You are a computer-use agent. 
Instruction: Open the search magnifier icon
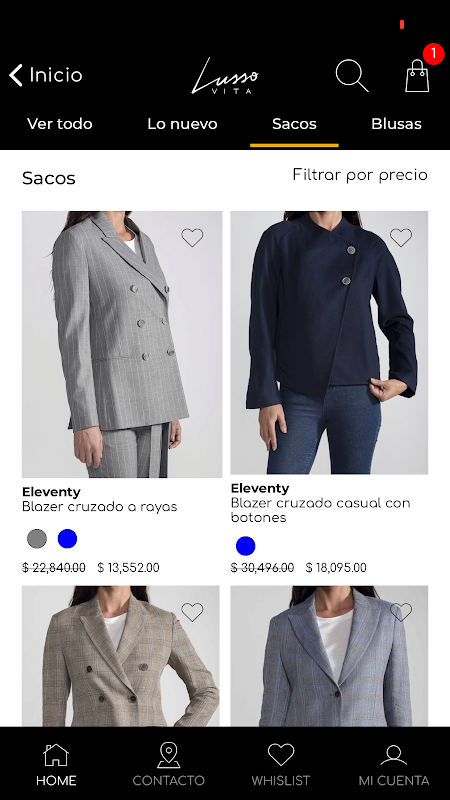point(352,76)
